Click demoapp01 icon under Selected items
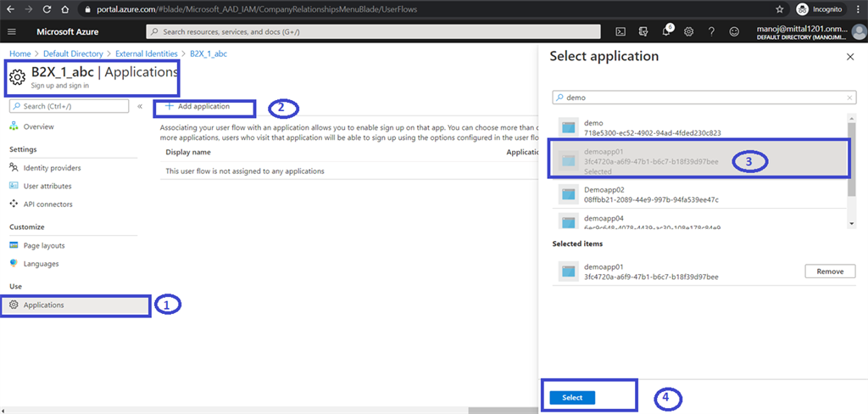 569,271
